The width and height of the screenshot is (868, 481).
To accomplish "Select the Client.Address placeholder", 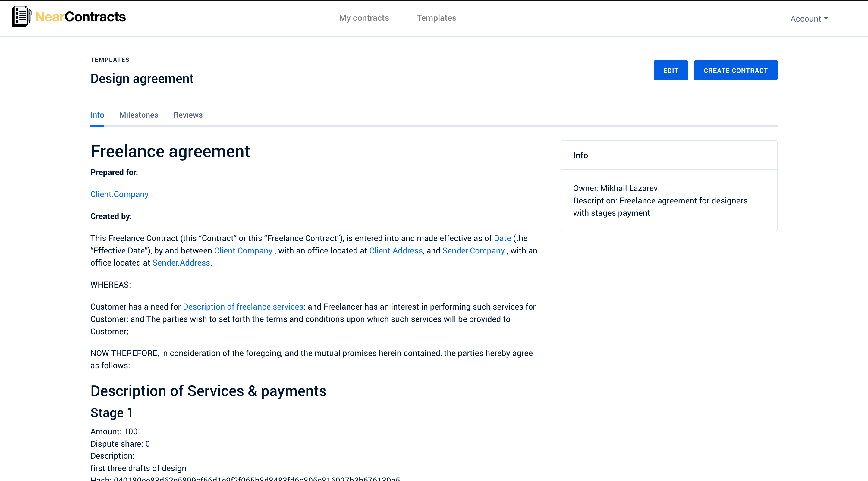I will point(396,250).
